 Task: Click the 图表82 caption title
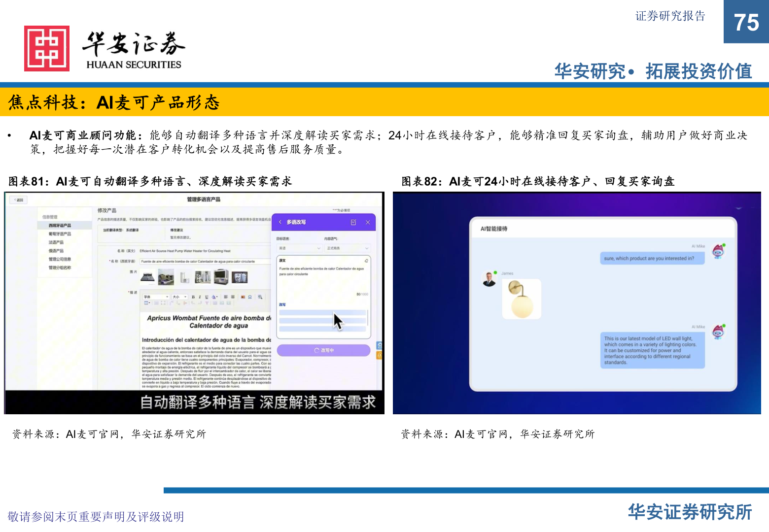(x=538, y=181)
